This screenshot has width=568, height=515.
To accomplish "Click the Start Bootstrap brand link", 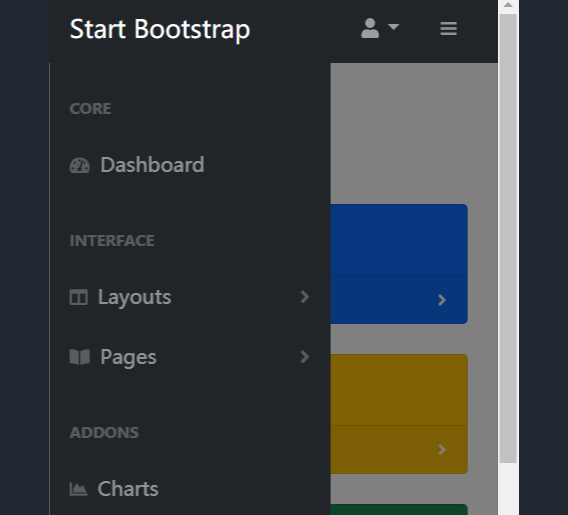I will pyautogui.click(x=160, y=29).
